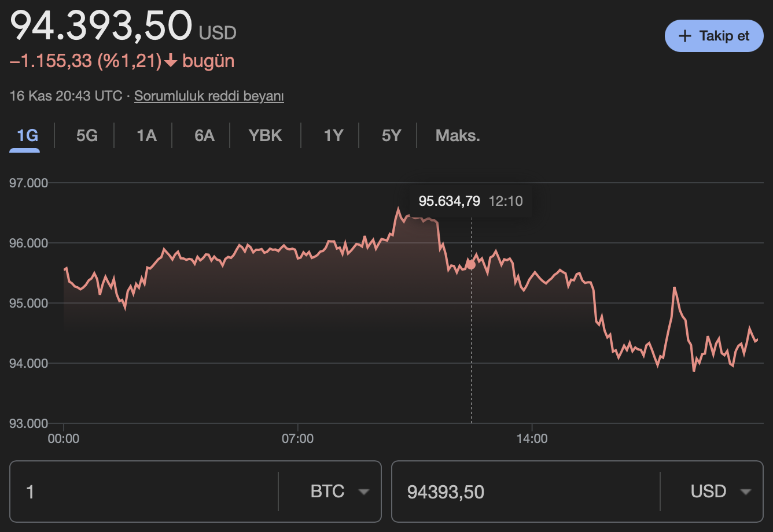Click the plus icon on Takip et button
The image size is (773, 532).
pos(684,36)
